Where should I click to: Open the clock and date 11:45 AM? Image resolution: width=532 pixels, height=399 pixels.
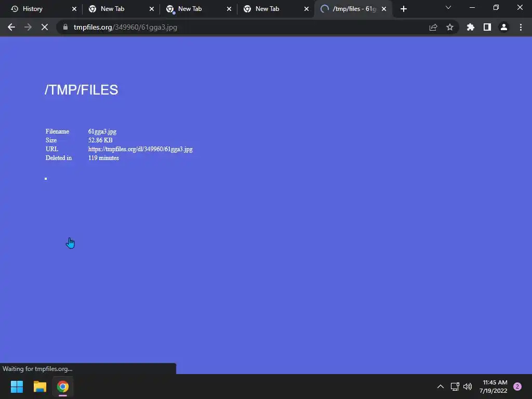494,387
